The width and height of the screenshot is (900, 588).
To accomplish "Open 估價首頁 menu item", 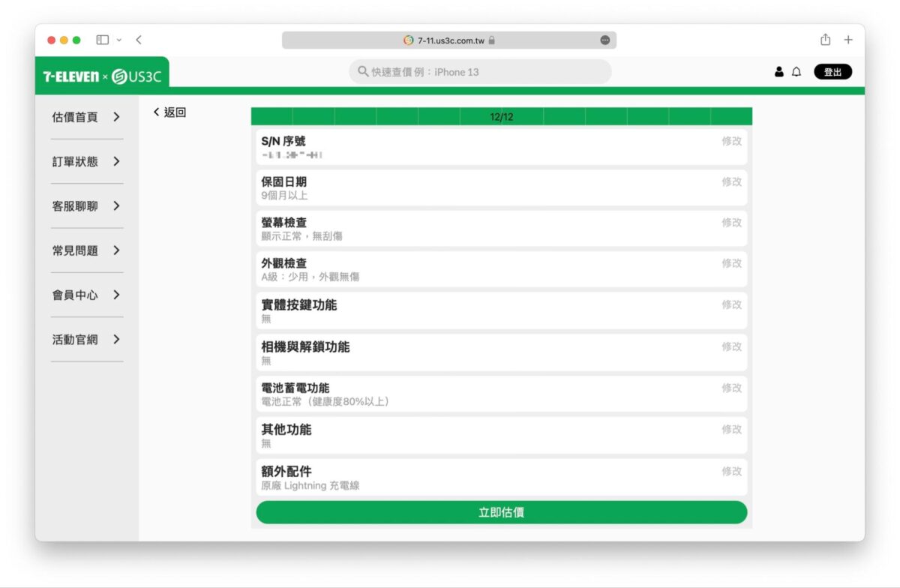I will click(x=75, y=117).
